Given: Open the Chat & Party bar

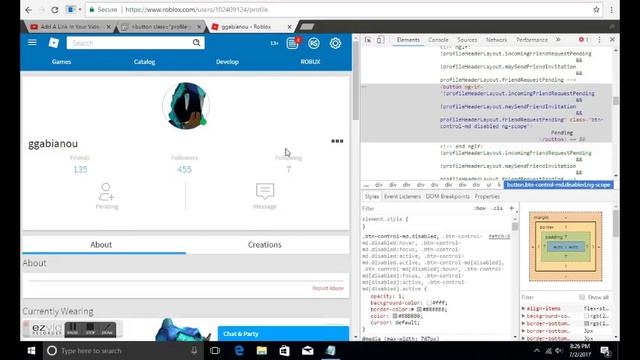Looking at the screenshot, I should 283,333.
